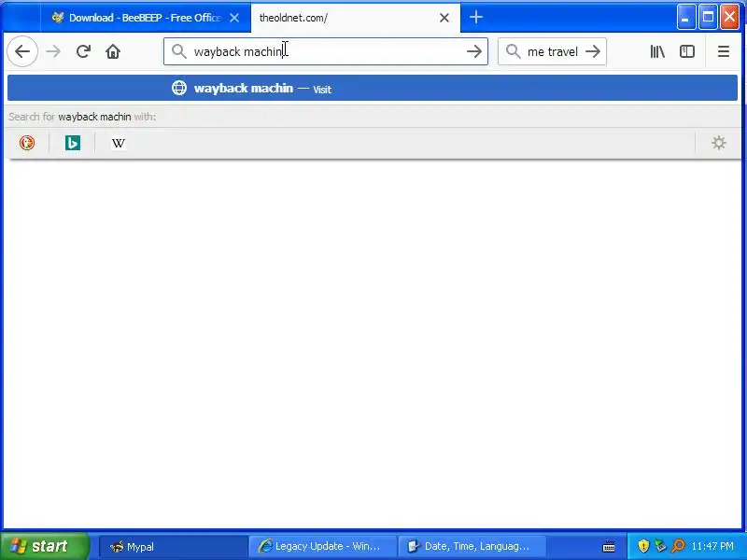Click the magnifier icon in search box
Viewport: 747px width, 560px height.
click(x=513, y=51)
